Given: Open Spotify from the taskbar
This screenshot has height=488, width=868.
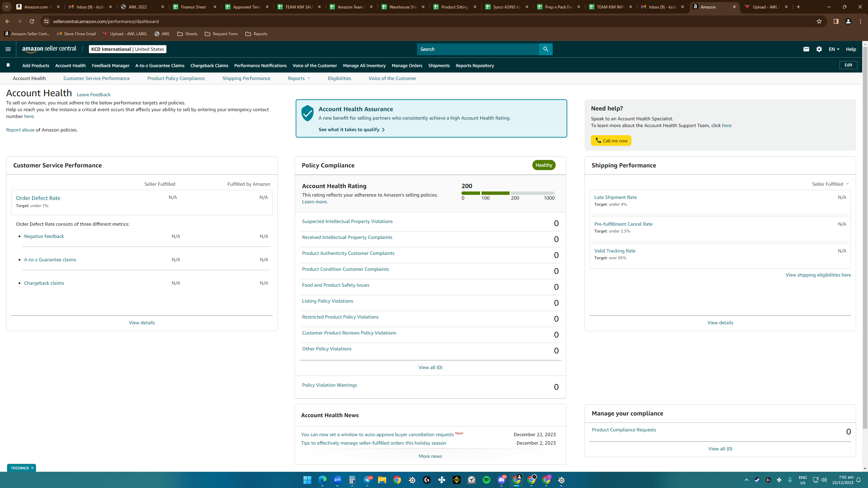Looking at the screenshot, I should [487, 480].
